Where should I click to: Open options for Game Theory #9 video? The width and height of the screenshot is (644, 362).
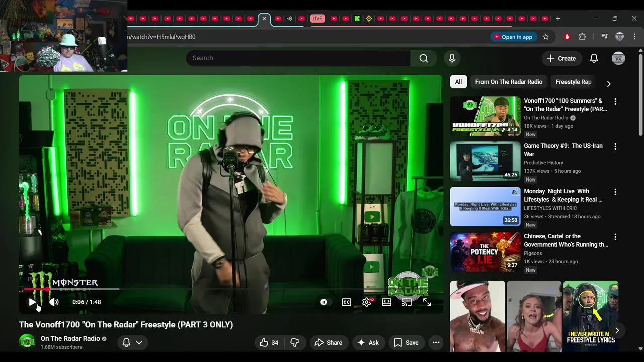tap(615, 146)
